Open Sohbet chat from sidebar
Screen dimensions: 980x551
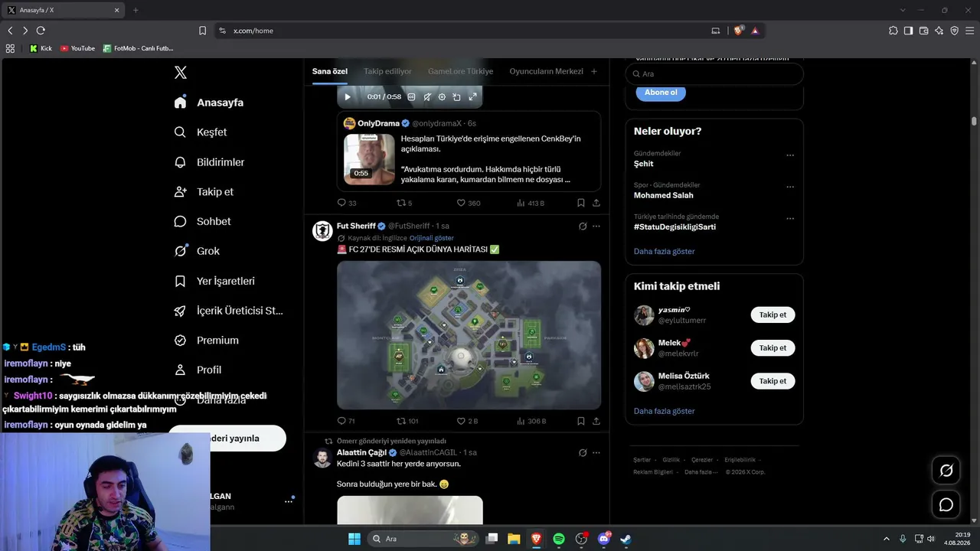tap(202, 221)
